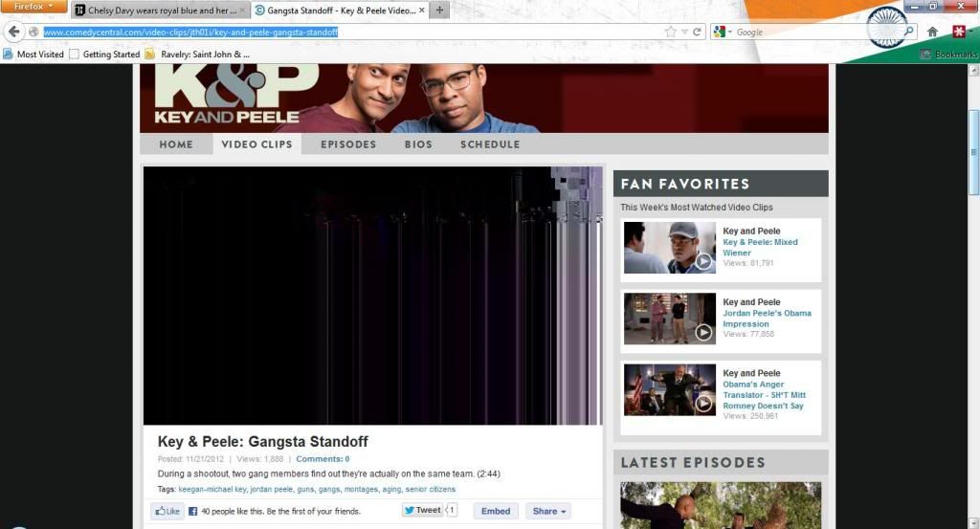The image size is (980, 529).
Task: Click the vertical page scrollbar thumb
Action: (973, 152)
